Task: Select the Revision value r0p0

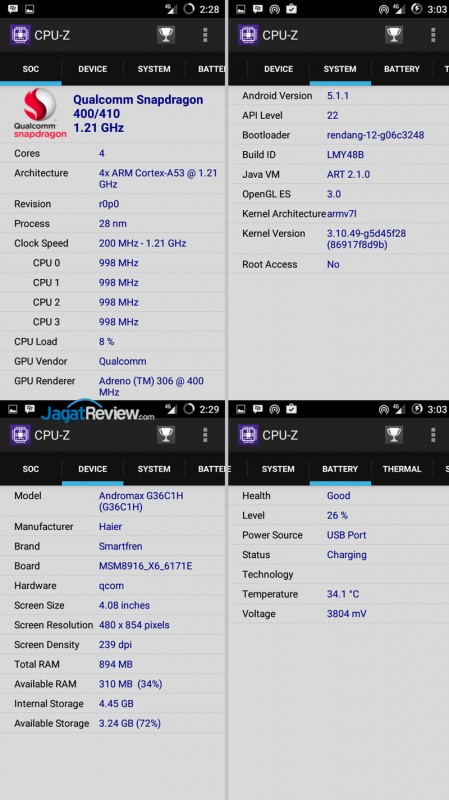Action: click(x=109, y=204)
